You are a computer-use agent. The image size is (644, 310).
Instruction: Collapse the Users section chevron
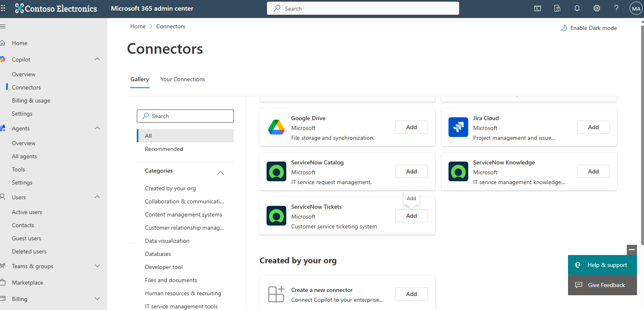(97, 197)
